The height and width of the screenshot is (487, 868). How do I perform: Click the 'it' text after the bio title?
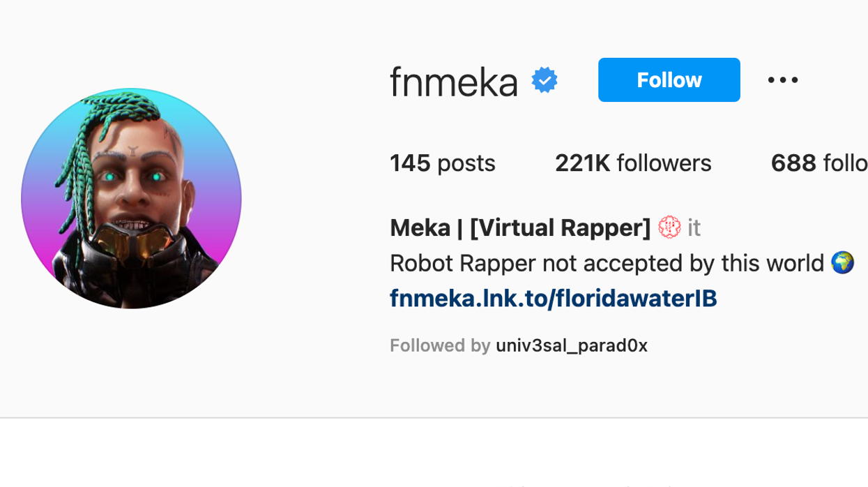(x=693, y=227)
